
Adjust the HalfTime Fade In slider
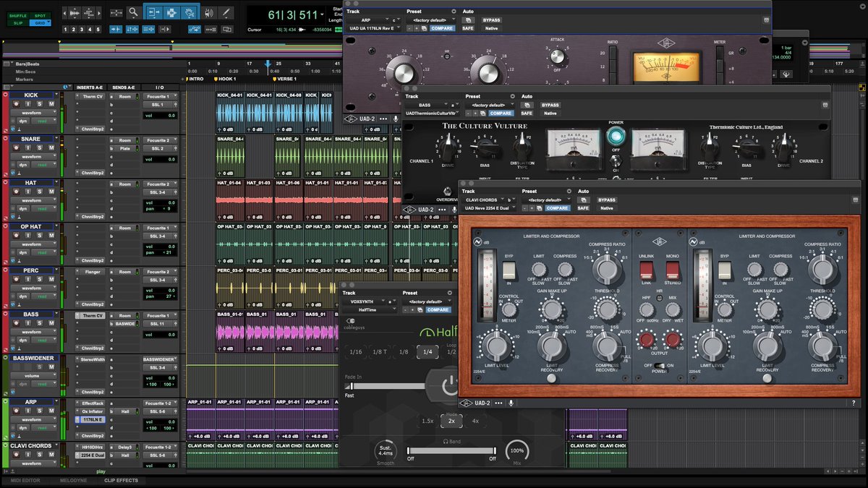(x=385, y=386)
